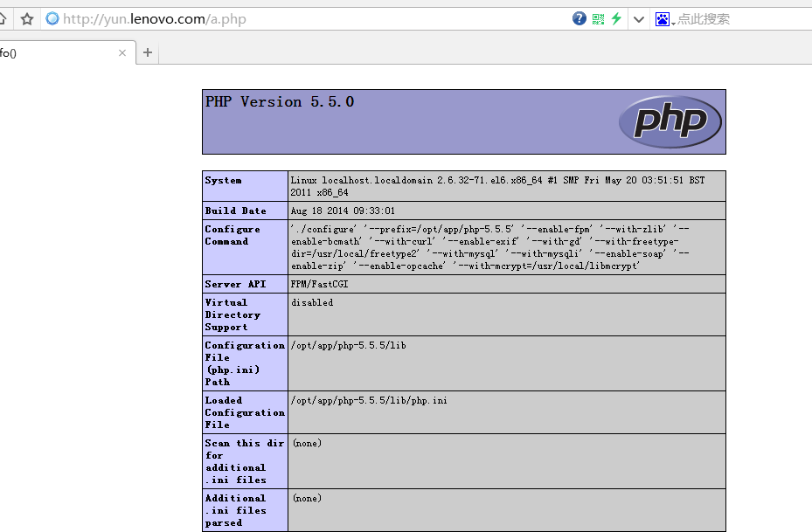Click the './configure' command value text
Screen dimensions: 812x532
click(489, 247)
